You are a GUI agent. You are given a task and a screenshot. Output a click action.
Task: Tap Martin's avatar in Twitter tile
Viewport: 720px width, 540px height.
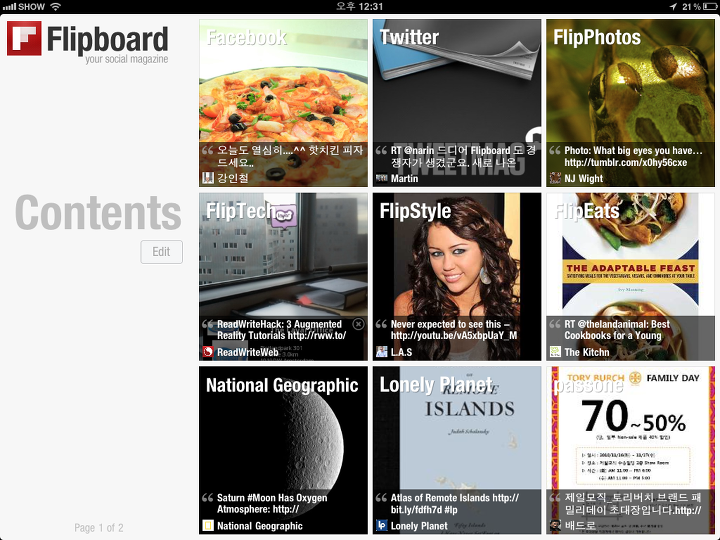pos(382,178)
